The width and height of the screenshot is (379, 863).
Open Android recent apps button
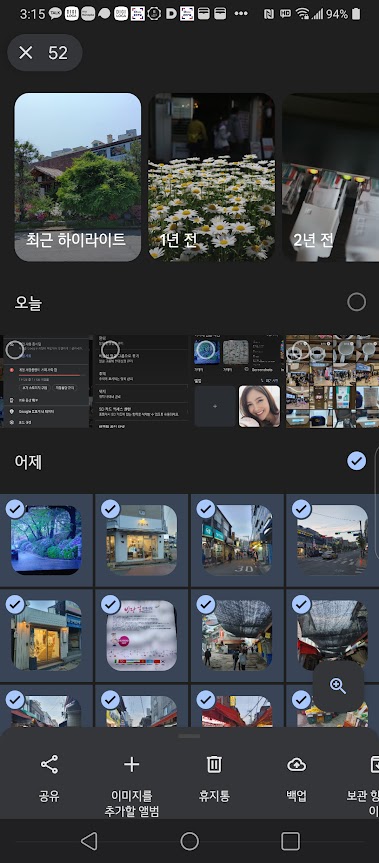(x=290, y=841)
